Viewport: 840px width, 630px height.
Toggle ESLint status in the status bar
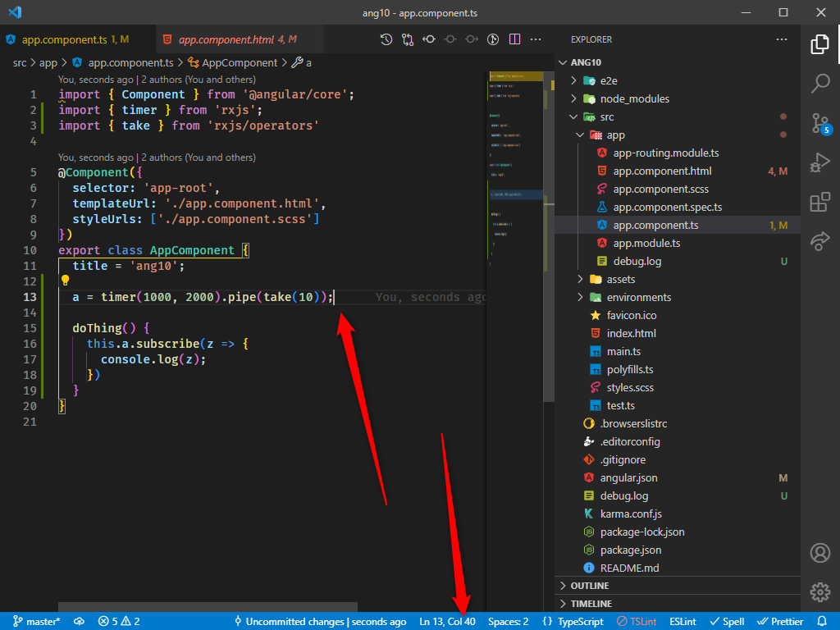coord(682,621)
